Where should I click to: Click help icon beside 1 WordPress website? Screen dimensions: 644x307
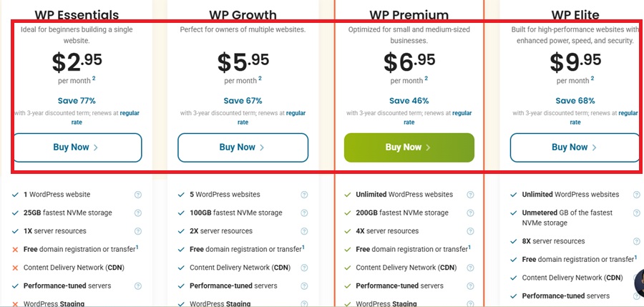(137, 195)
